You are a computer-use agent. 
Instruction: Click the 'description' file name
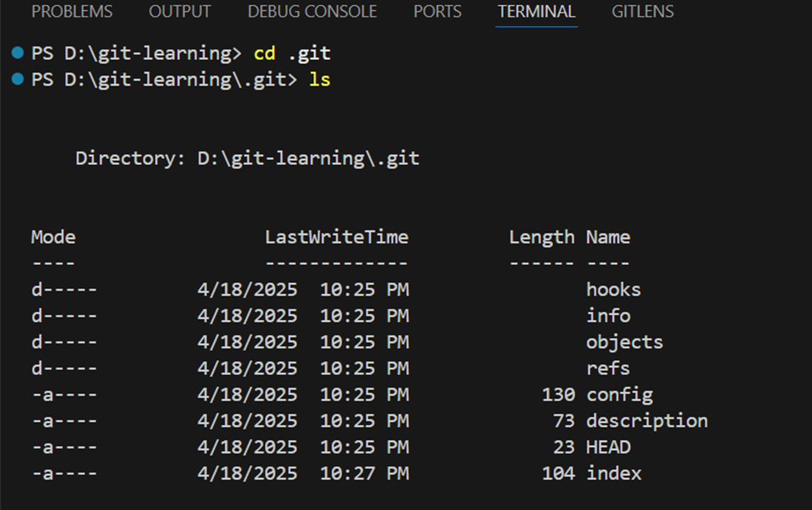tap(647, 422)
